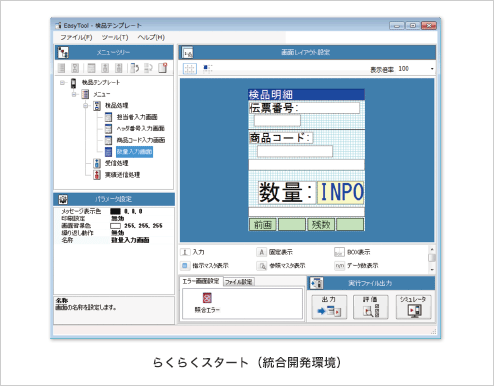Image resolution: width=494 pixels, height=386 pixels.
Task: Select the highlighted 数量入力画面 tree item
Action: tap(134, 152)
